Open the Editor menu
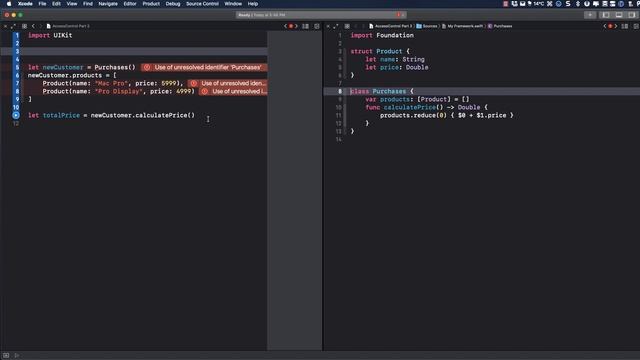This screenshot has width=640, height=360. [x=130, y=4]
